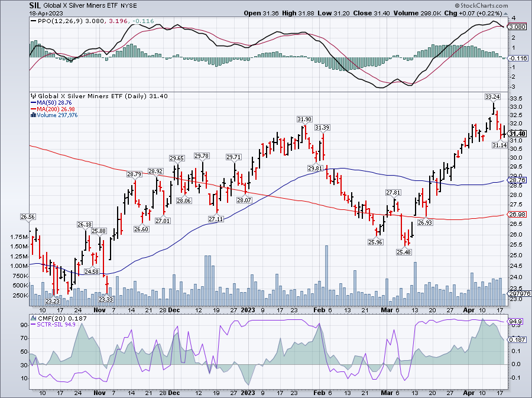Click the NYSE exchange label

point(129,6)
